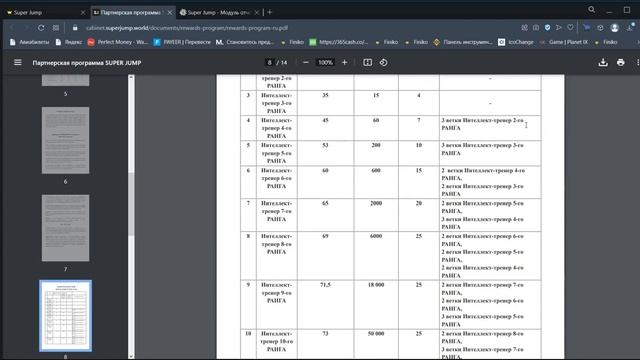Open a new browser tab

coord(270,12)
